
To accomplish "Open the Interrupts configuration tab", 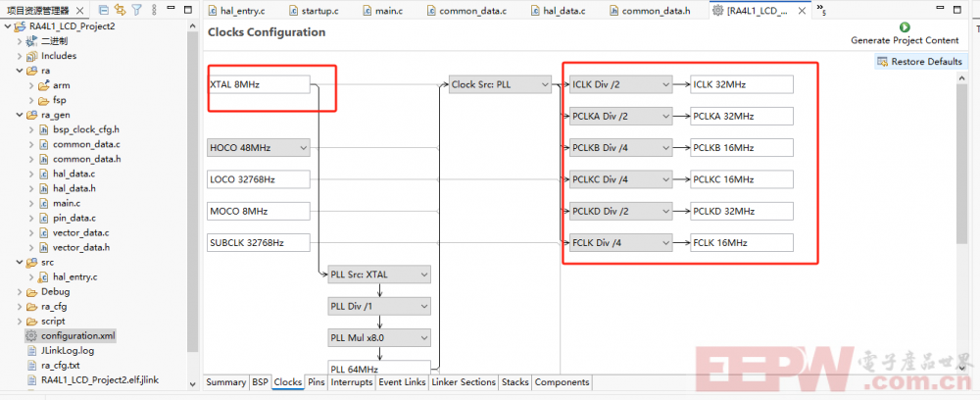I will point(352,382).
